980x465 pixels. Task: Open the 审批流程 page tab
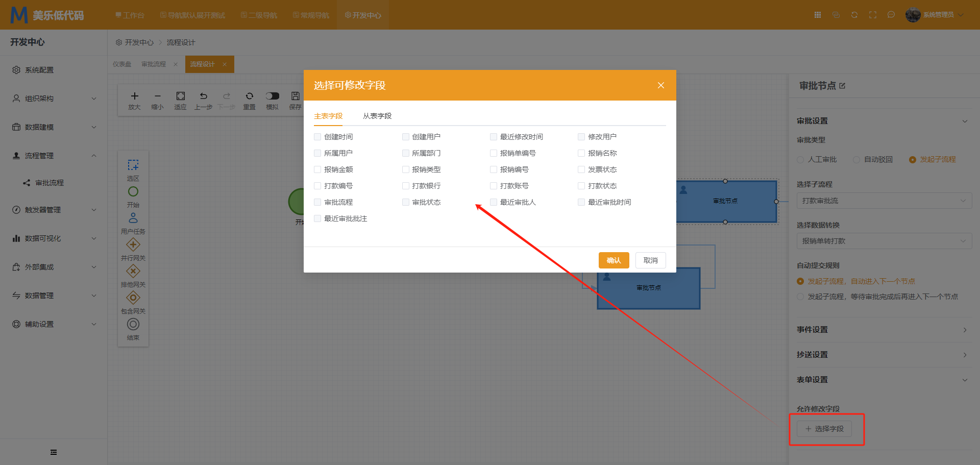(x=154, y=64)
